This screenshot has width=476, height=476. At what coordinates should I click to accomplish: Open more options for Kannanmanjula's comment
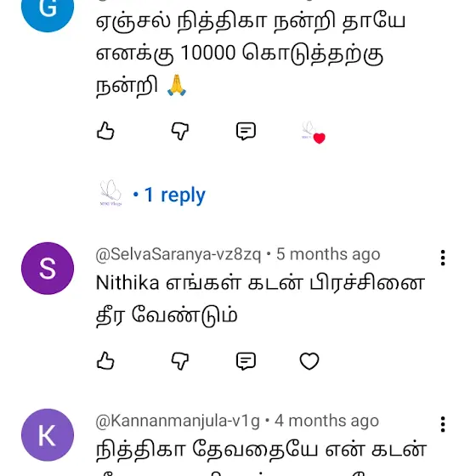(x=443, y=424)
